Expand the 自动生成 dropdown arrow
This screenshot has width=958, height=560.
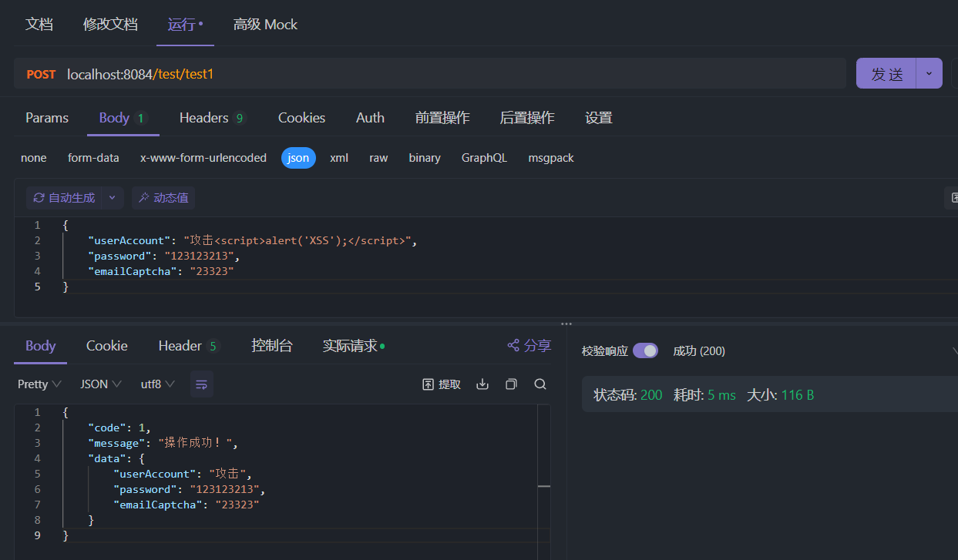[112, 198]
